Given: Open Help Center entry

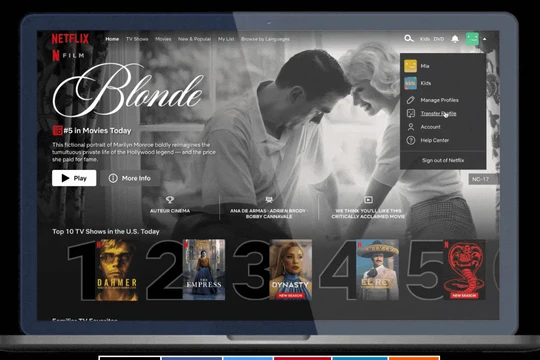Looking at the screenshot, I should click(x=435, y=140).
